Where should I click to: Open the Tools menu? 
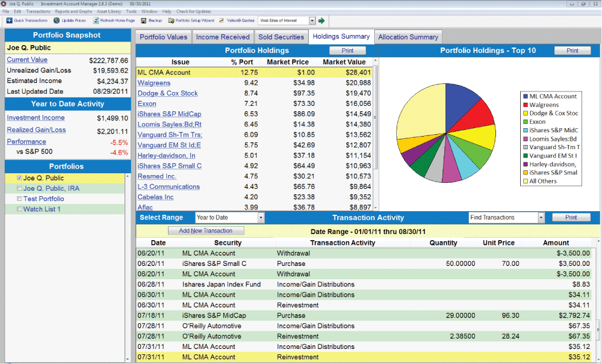pyautogui.click(x=131, y=11)
